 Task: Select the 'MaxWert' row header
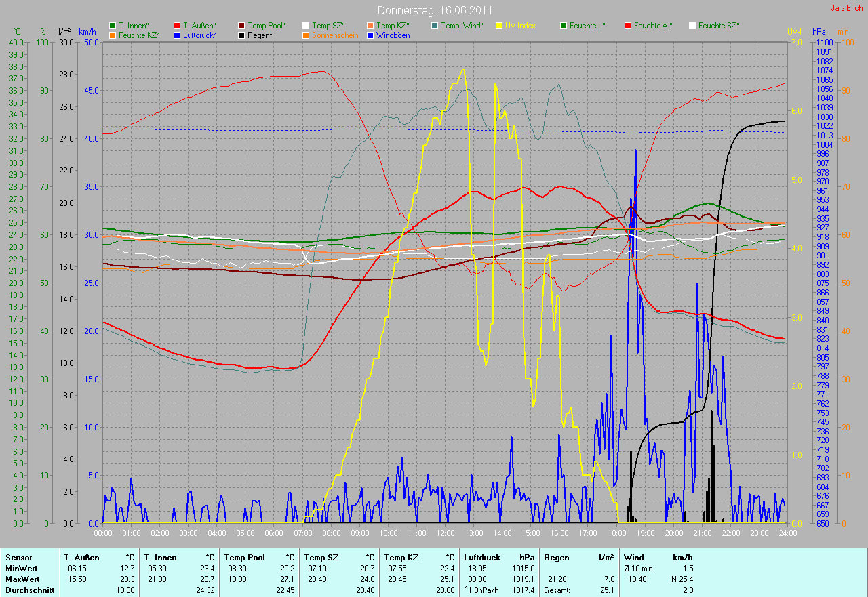tap(22, 579)
